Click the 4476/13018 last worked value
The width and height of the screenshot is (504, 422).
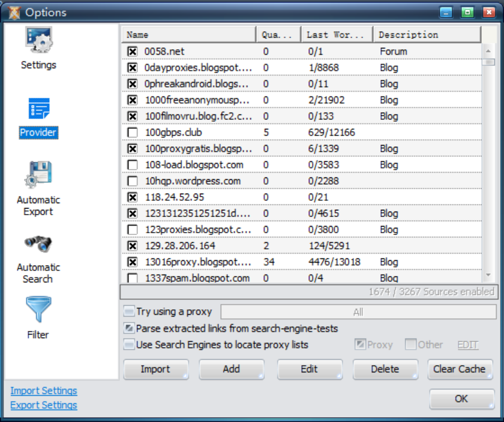(334, 262)
